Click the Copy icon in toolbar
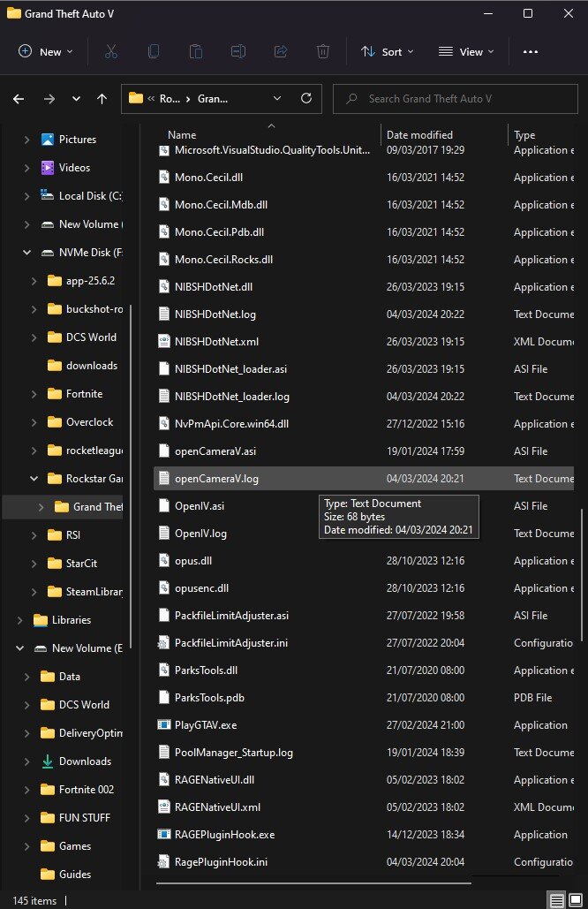 tap(154, 51)
